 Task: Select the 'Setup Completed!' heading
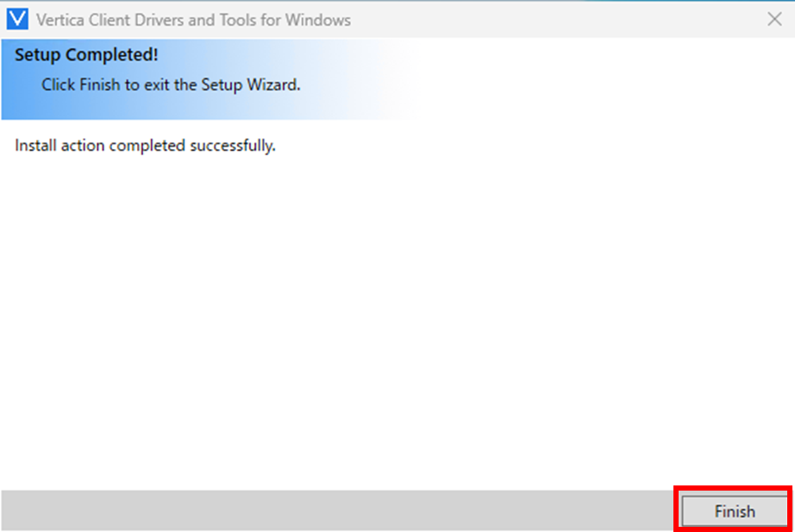pos(86,55)
